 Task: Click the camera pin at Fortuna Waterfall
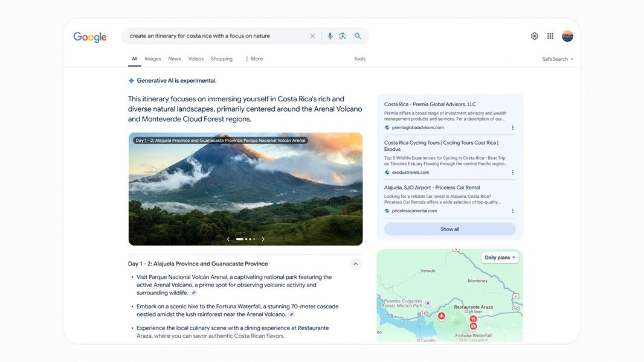[x=474, y=326]
